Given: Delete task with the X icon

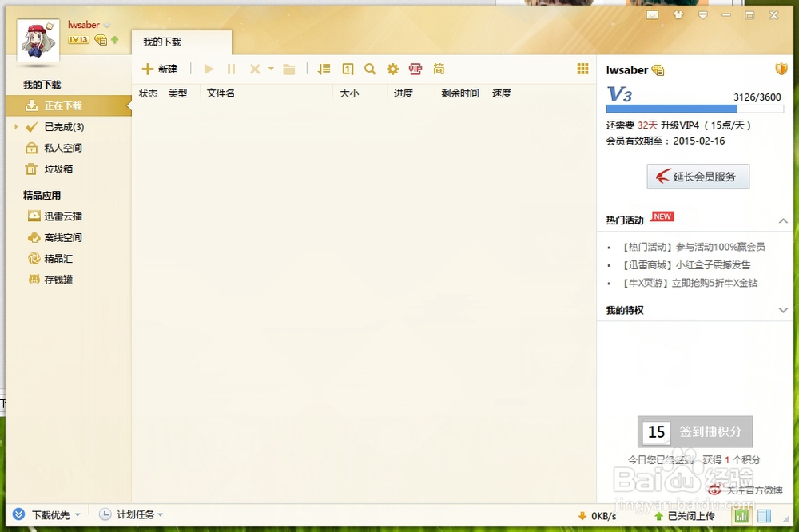Looking at the screenshot, I should (x=255, y=69).
